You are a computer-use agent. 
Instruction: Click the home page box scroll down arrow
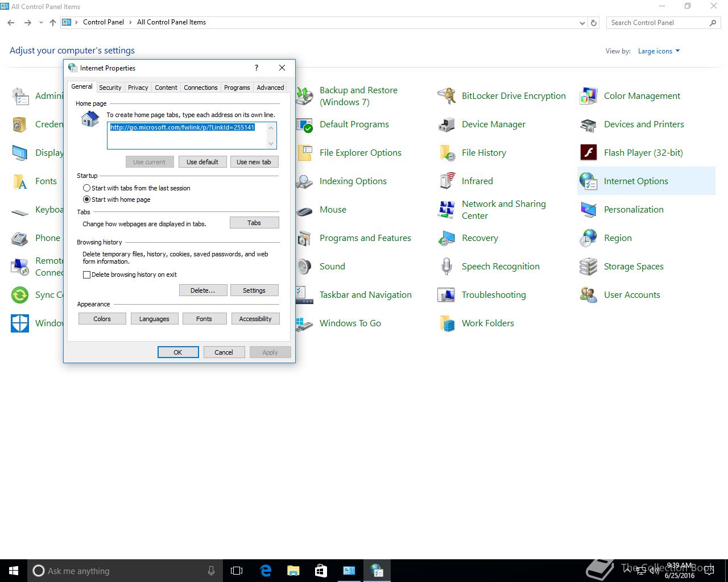(271, 144)
